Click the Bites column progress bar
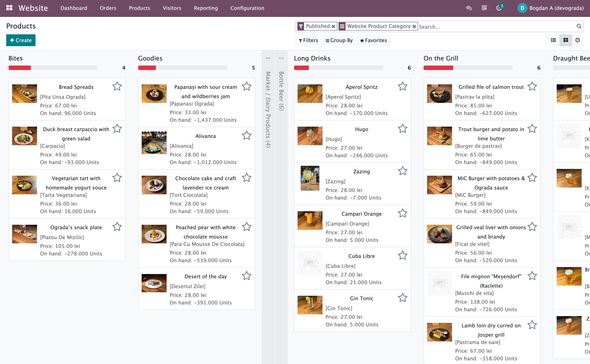 (53, 68)
